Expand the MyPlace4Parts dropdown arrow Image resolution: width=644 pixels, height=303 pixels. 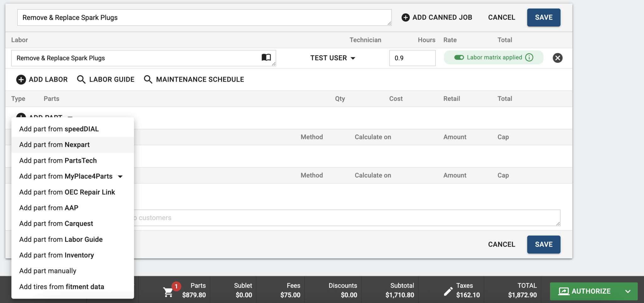pos(120,176)
